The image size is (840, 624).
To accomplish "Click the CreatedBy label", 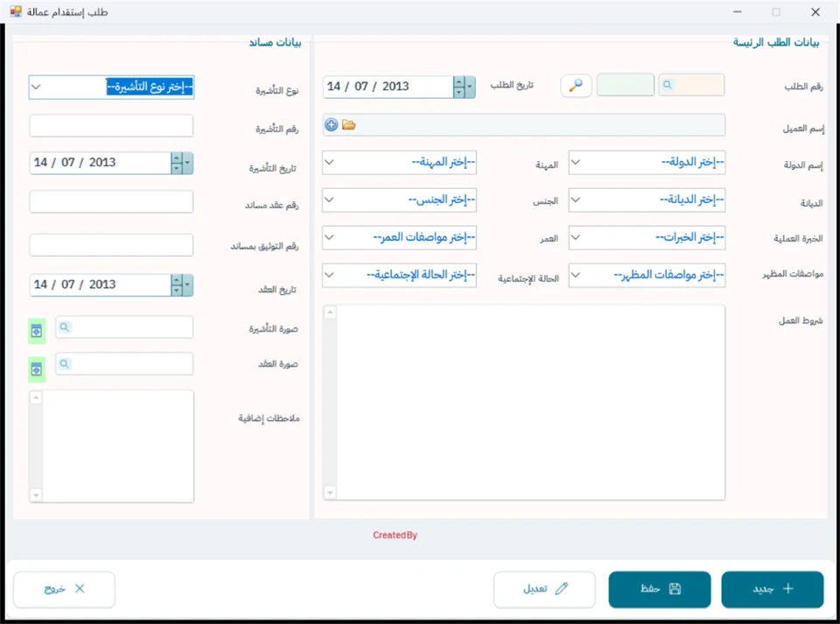I will 395,535.
